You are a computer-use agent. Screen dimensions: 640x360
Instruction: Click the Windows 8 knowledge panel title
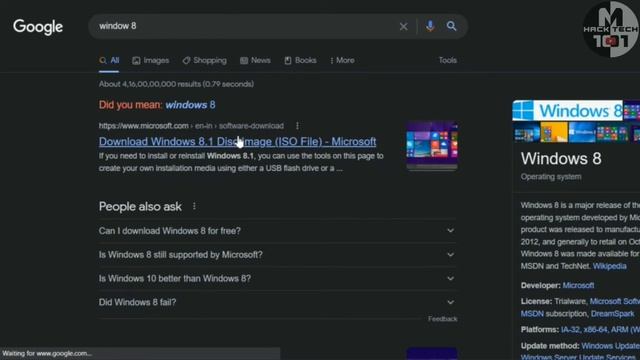click(x=561, y=159)
